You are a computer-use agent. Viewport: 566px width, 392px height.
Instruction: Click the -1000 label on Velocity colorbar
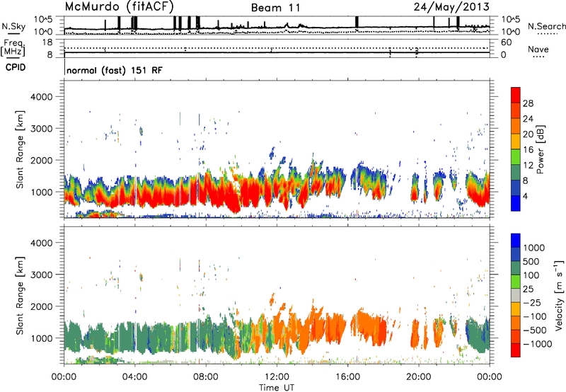[x=538, y=344]
